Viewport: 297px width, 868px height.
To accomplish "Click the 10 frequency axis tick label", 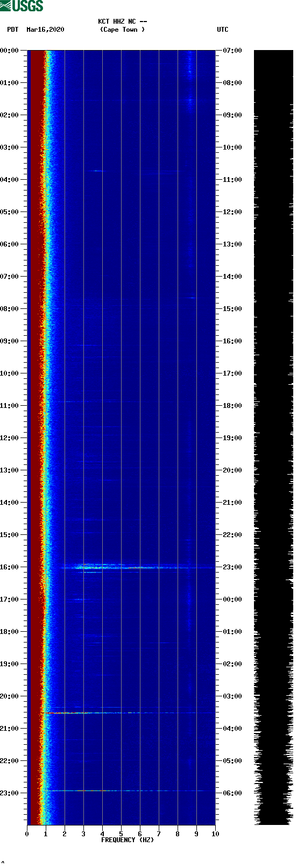I will tap(215, 834).
